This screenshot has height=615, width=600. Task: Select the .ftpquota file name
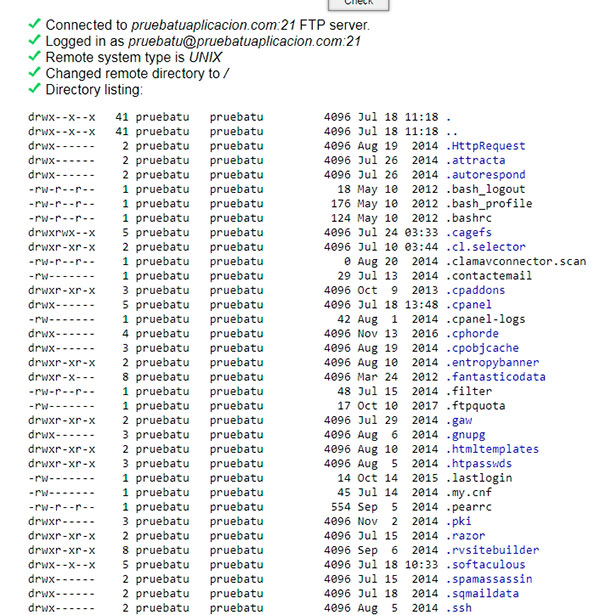476,406
